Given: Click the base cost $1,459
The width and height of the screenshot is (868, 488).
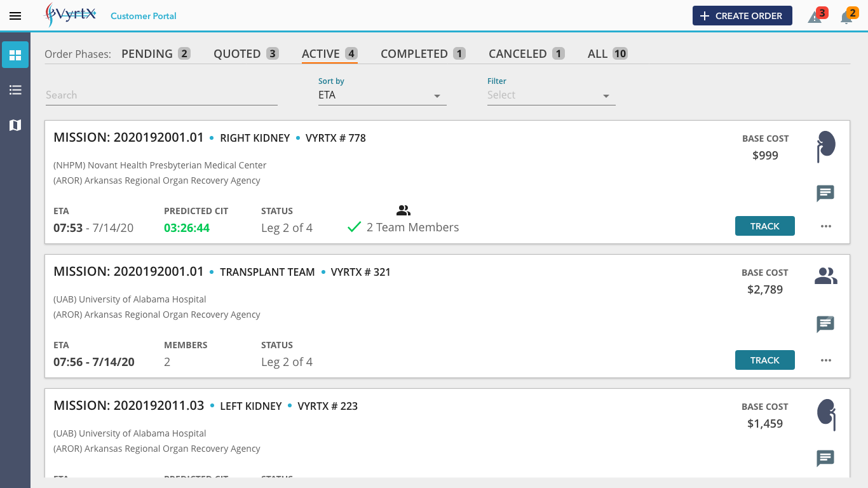Looking at the screenshot, I should click(x=765, y=424).
